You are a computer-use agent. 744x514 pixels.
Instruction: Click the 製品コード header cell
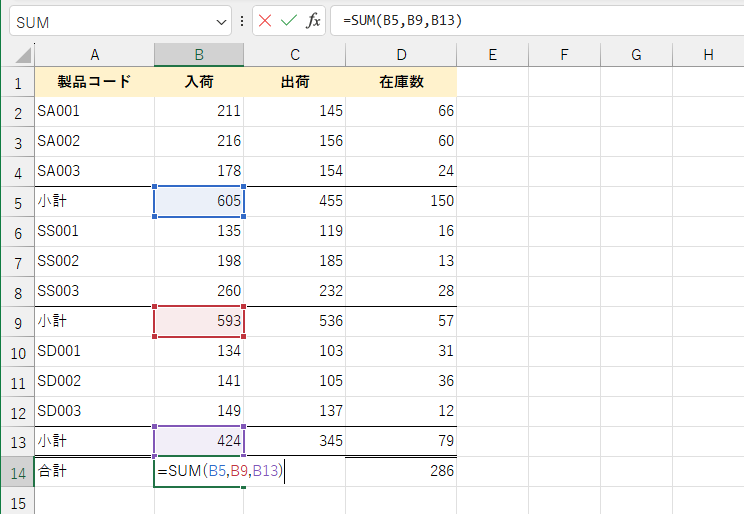tap(94, 82)
